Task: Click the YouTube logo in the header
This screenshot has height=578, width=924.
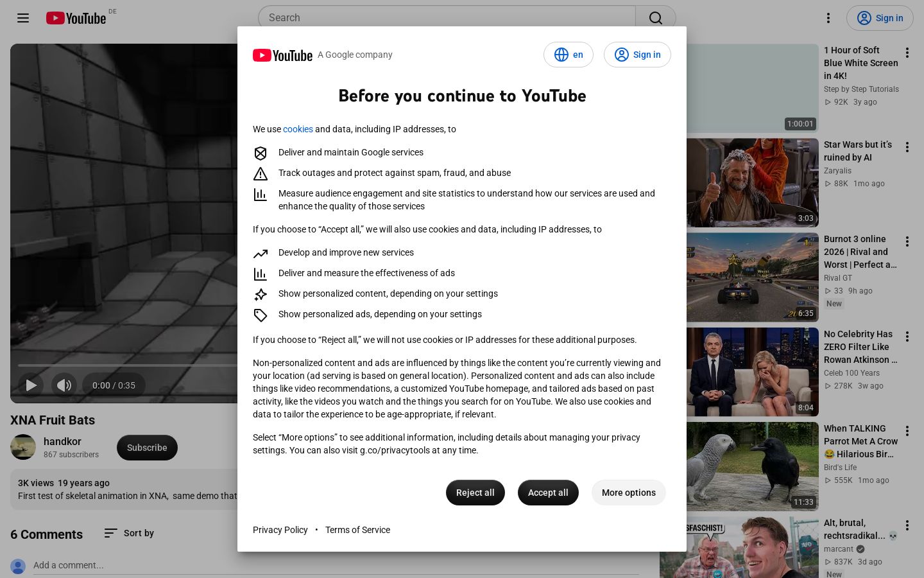Action: pos(76,18)
